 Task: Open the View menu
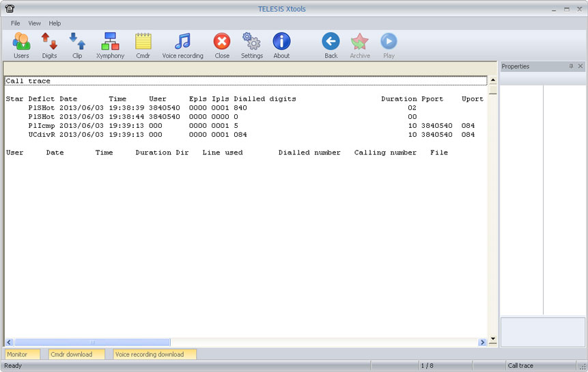(34, 23)
